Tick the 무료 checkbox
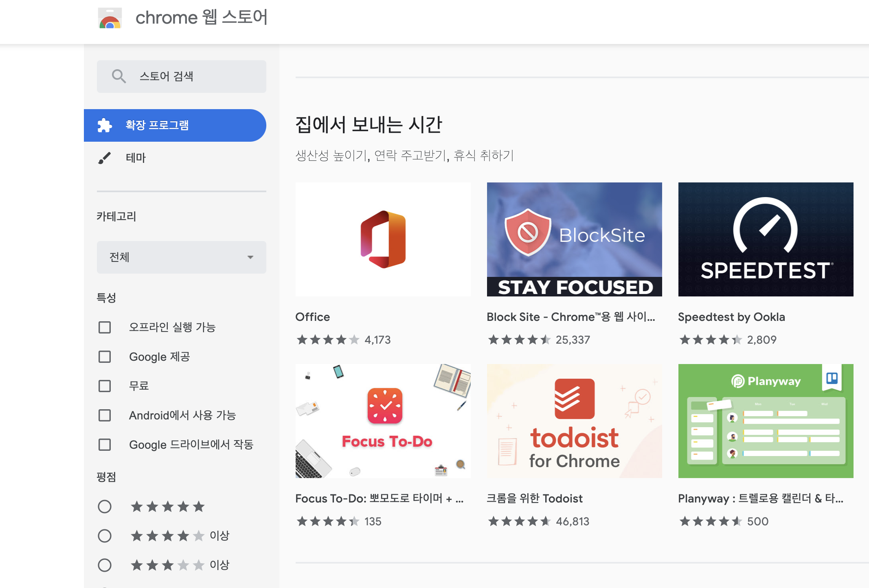Screen dimensions: 869x588 coord(105,386)
